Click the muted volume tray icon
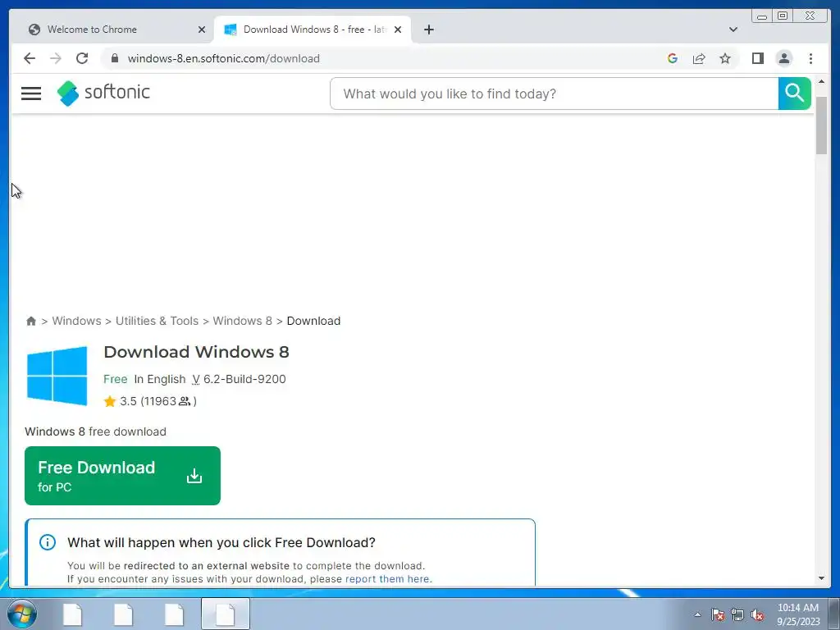Image resolution: width=840 pixels, height=630 pixels. pos(757,614)
